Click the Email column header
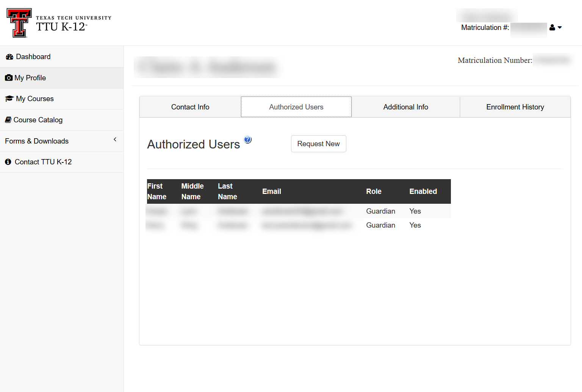 pyautogui.click(x=272, y=192)
